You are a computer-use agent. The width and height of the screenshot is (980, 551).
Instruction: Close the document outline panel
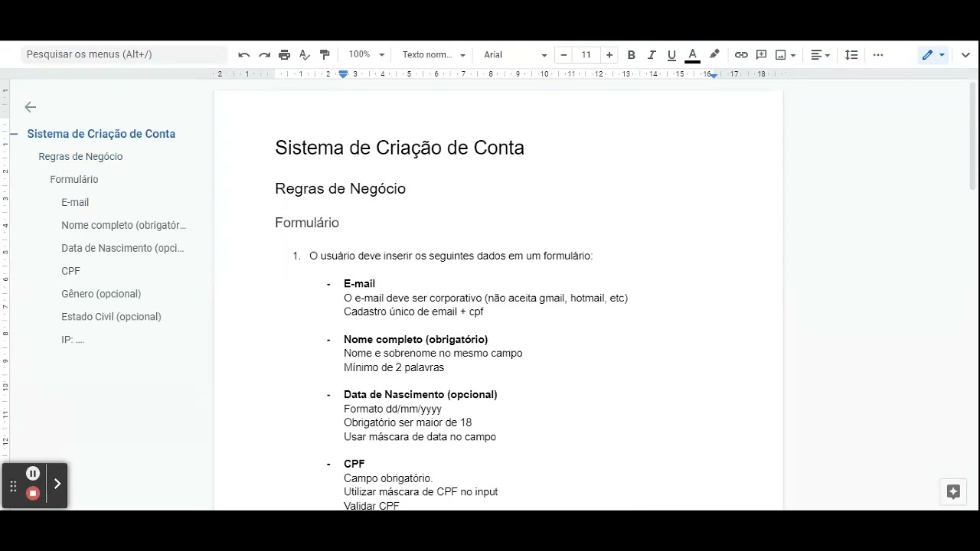(x=30, y=107)
